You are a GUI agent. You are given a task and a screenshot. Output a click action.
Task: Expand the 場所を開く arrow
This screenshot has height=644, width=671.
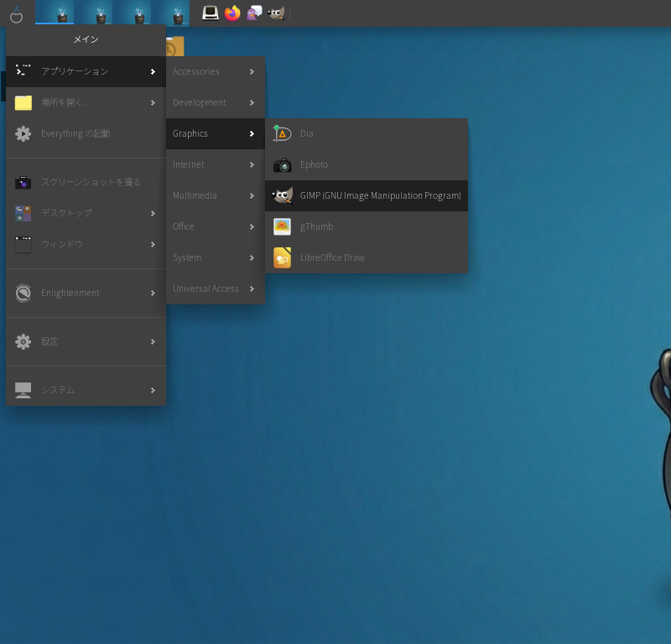[x=153, y=102]
